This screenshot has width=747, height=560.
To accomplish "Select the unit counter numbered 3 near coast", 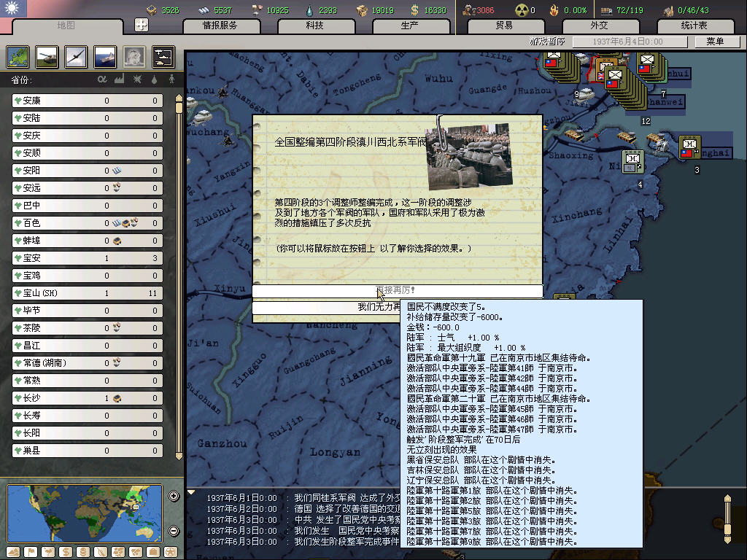I will tap(689, 147).
